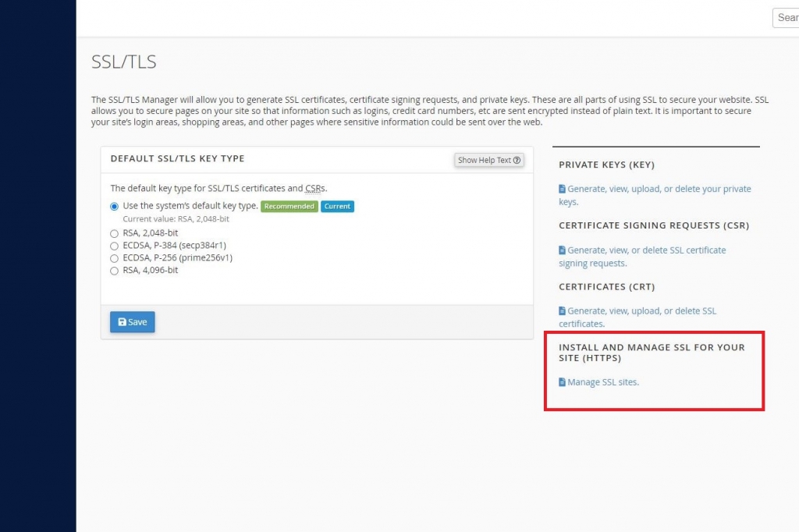Click the Show Help Text button
799x532 pixels.
[488, 160]
